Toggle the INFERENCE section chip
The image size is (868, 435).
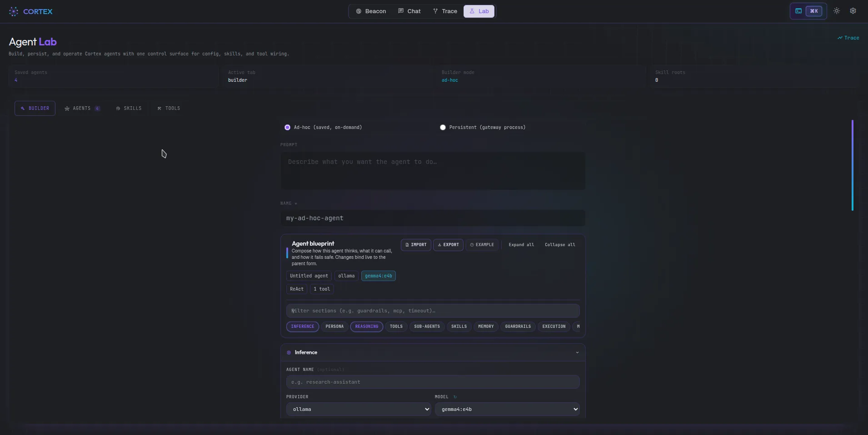pyautogui.click(x=303, y=326)
